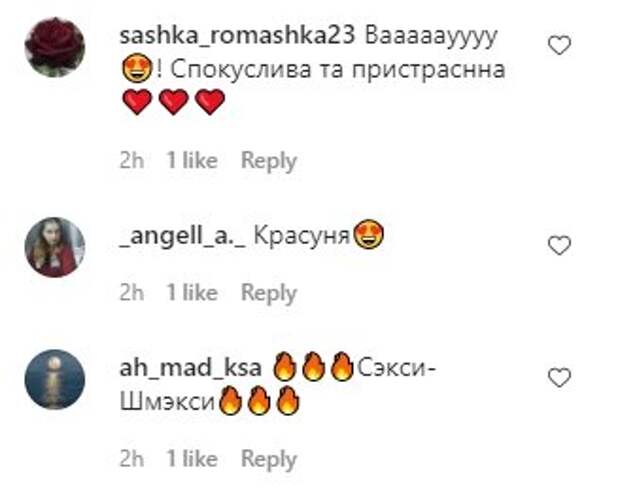This screenshot has width=620, height=493.
Task: Show who liked sashka_romashka23's comment
Action: pyautogui.click(x=192, y=161)
